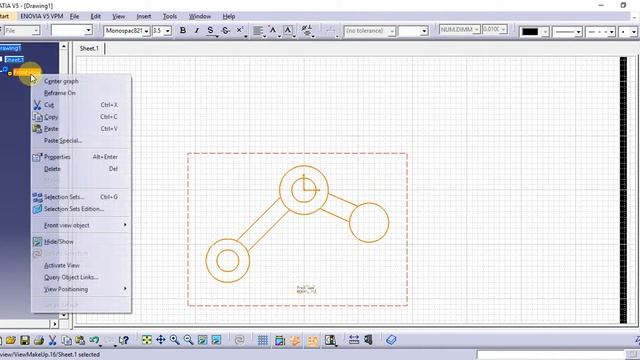The width and height of the screenshot is (640, 360).
Task: Open the ENOVIA V5 VPM menu
Action: point(42,16)
